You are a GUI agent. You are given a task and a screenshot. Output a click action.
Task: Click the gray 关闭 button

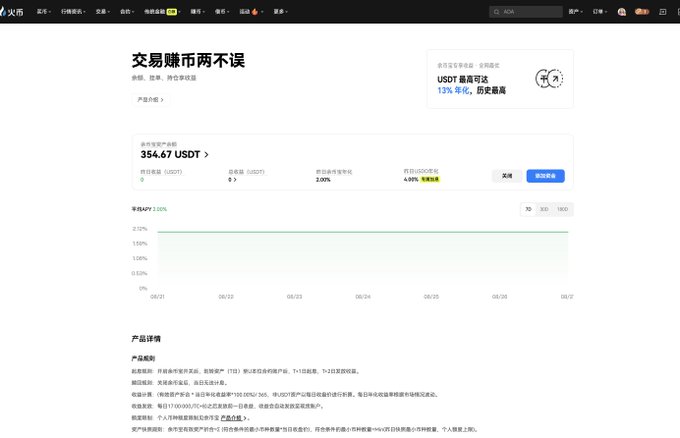coord(507,176)
